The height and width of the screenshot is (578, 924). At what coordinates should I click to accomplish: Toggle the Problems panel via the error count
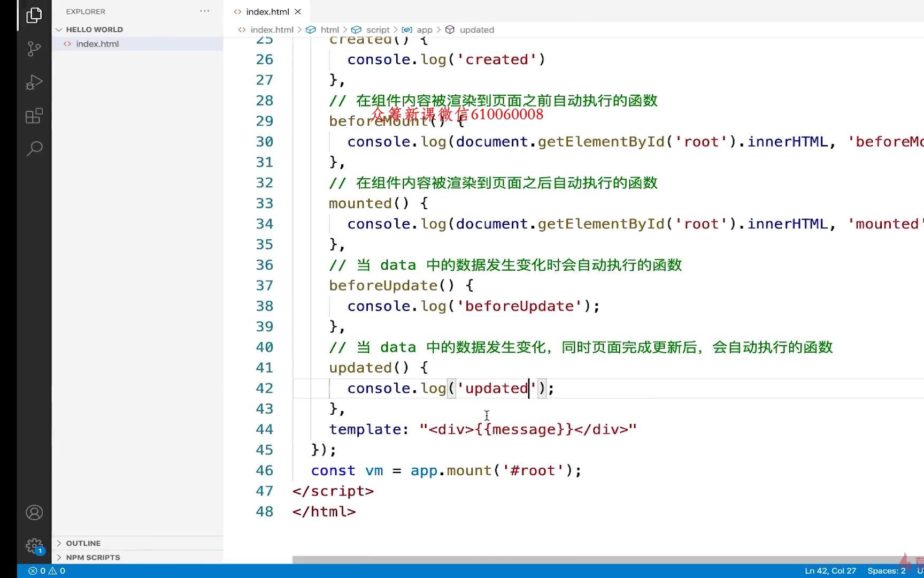(x=37, y=571)
